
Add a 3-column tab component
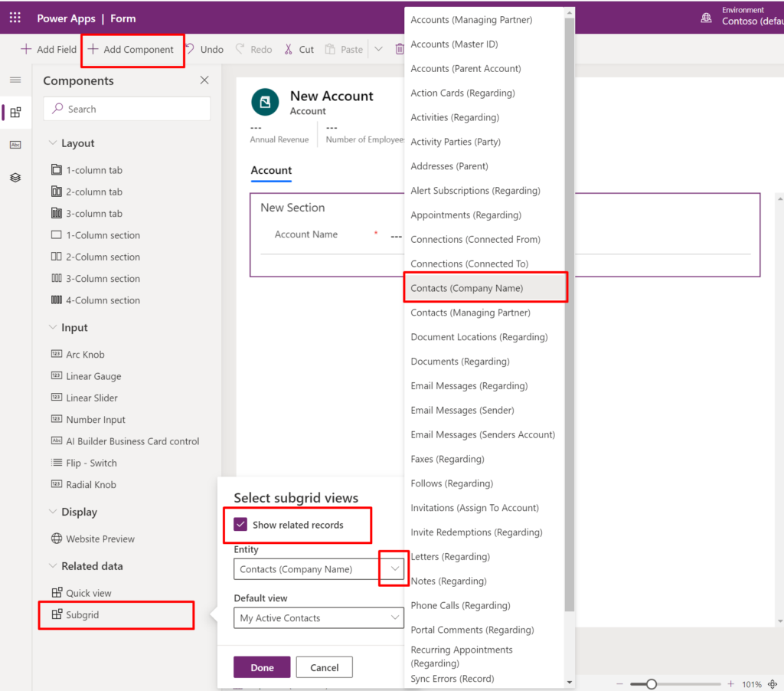[x=87, y=213]
